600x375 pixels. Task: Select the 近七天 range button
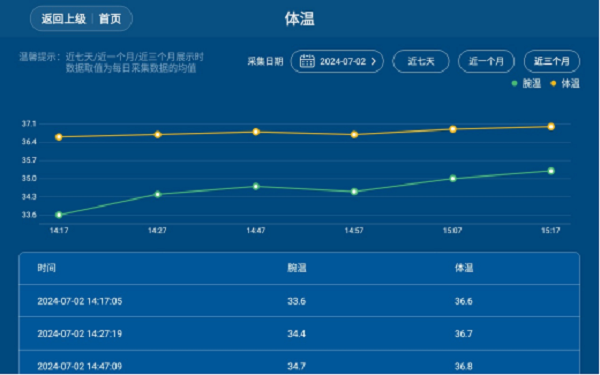tap(421, 61)
